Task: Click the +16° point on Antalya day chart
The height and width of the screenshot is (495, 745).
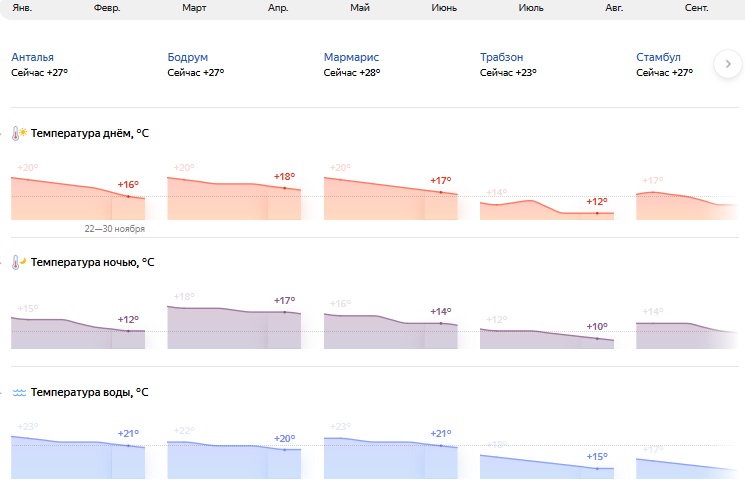Action: [128, 196]
